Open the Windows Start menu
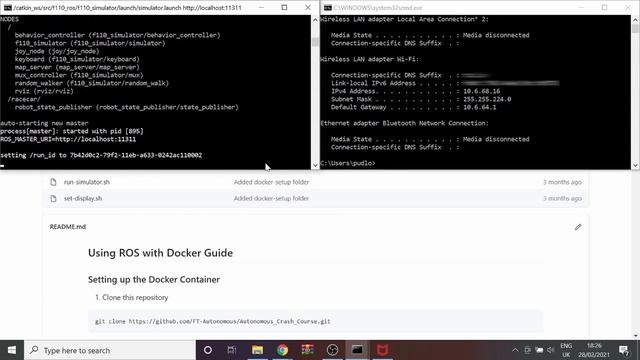Screen dimensions: 640x360 point(12,350)
